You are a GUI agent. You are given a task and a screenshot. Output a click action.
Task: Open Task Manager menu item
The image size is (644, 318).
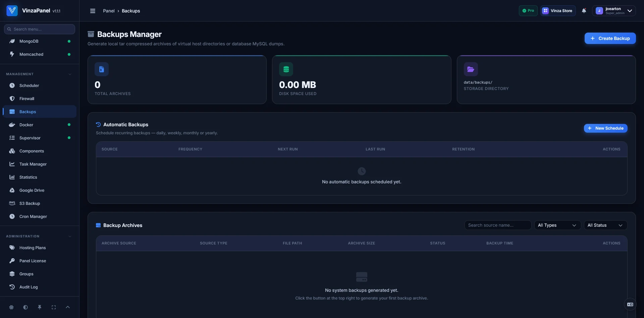40,164
